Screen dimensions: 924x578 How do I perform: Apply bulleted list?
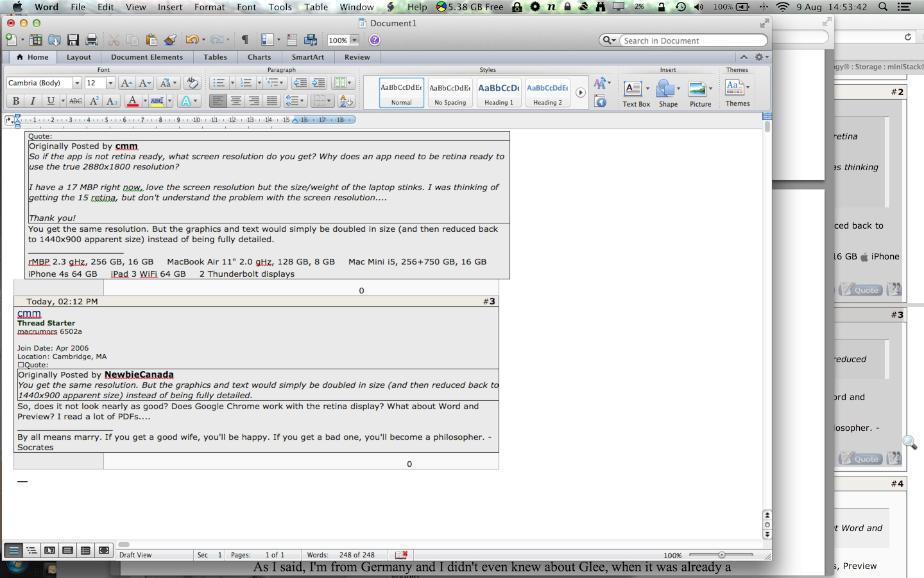coord(218,83)
